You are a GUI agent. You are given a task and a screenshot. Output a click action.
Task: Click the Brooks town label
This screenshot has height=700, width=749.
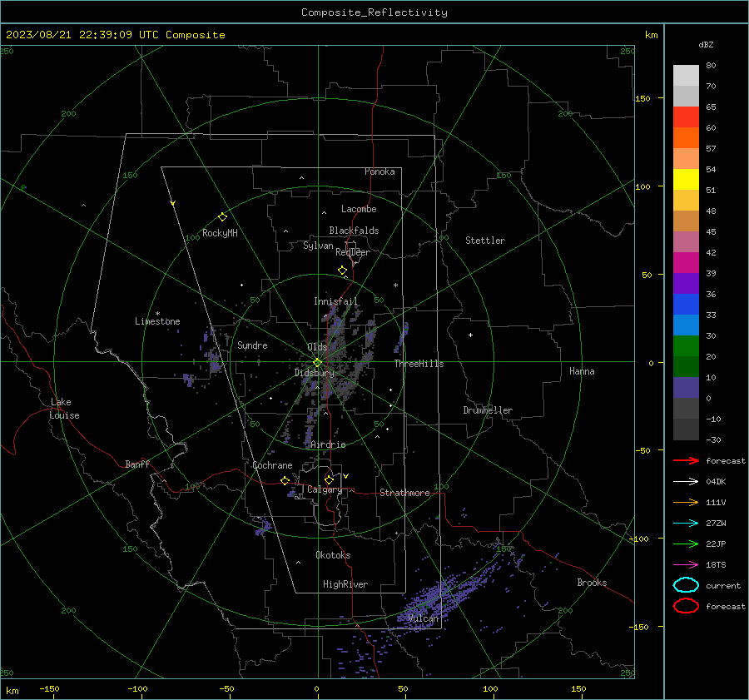[592, 583]
